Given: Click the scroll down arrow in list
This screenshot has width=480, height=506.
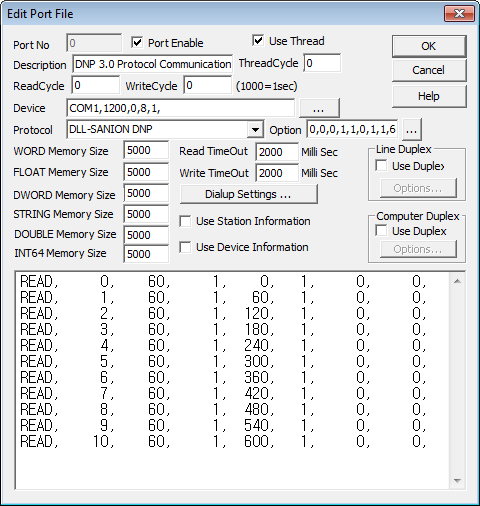Looking at the screenshot, I should pyautogui.click(x=457, y=480).
